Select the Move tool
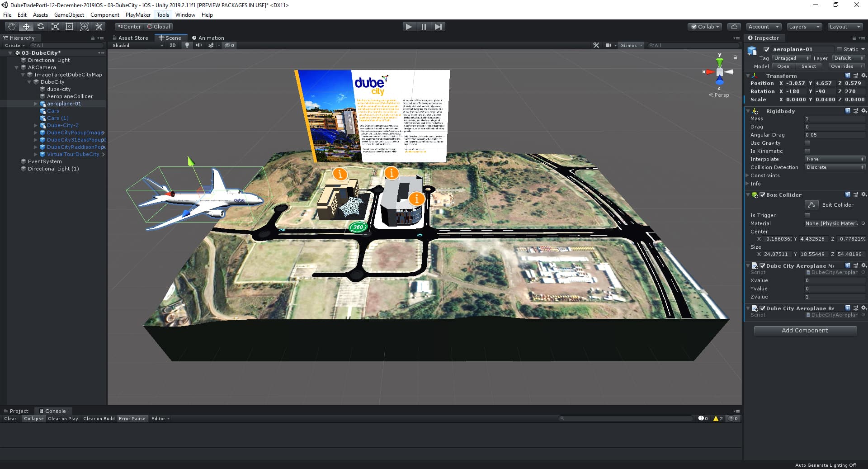The height and width of the screenshot is (469, 868). (26, 27)
